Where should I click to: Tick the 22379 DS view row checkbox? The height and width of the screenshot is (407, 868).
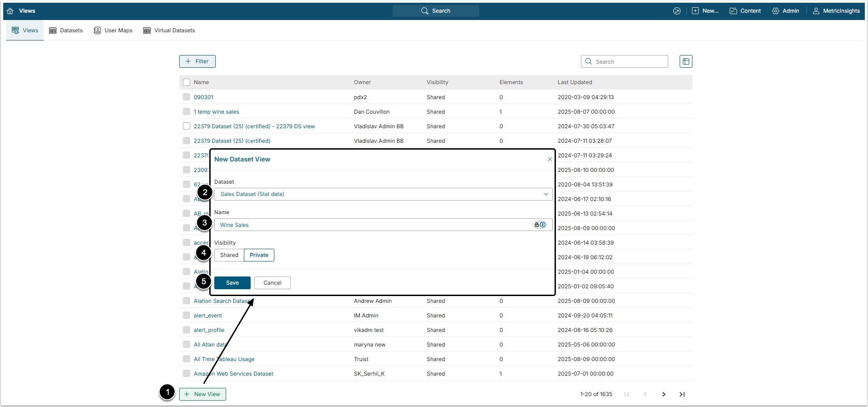point(187,126)
